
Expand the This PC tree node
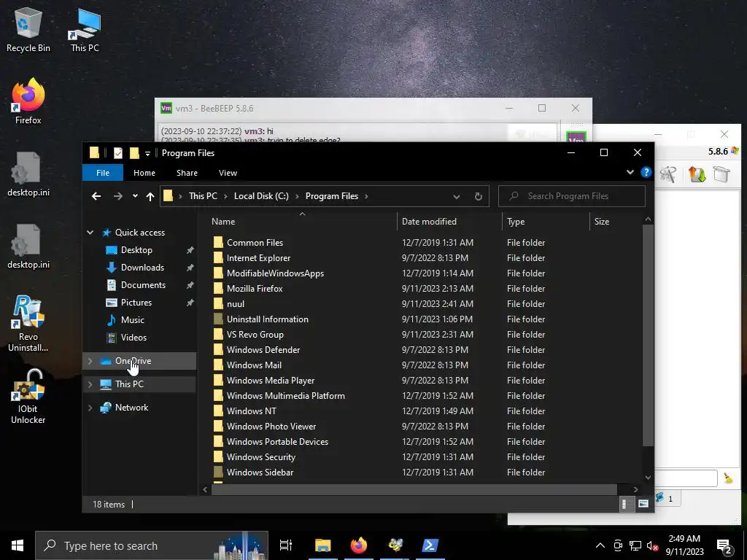[90, 384]
